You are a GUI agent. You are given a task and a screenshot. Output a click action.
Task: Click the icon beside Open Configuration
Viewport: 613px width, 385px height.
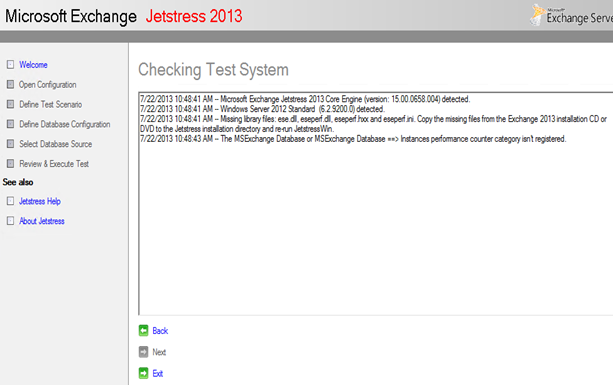coord(11,84)
